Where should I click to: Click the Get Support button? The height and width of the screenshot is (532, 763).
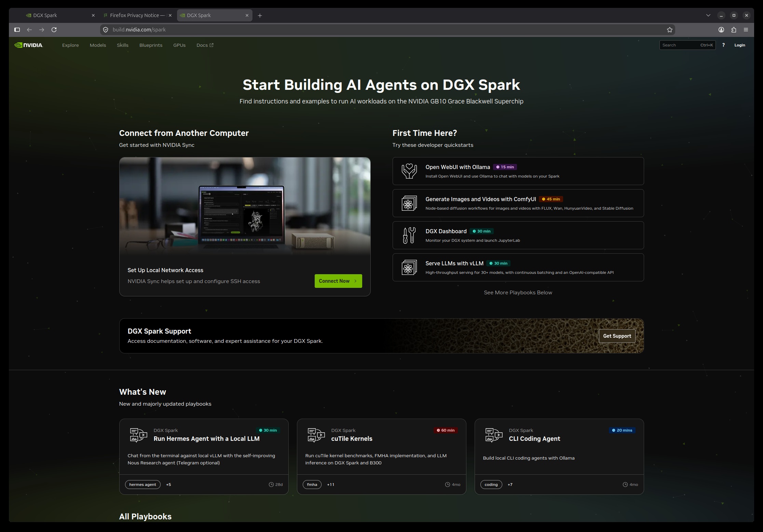point(617,336)
